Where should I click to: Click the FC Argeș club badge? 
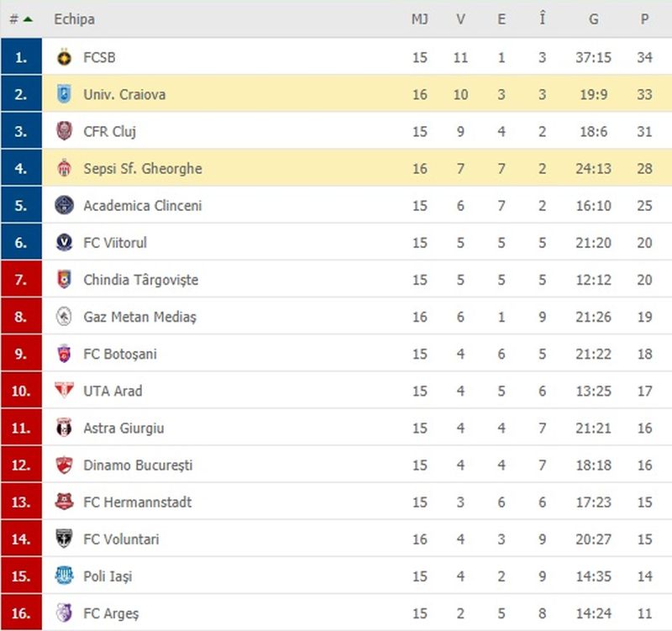[65, 613]
